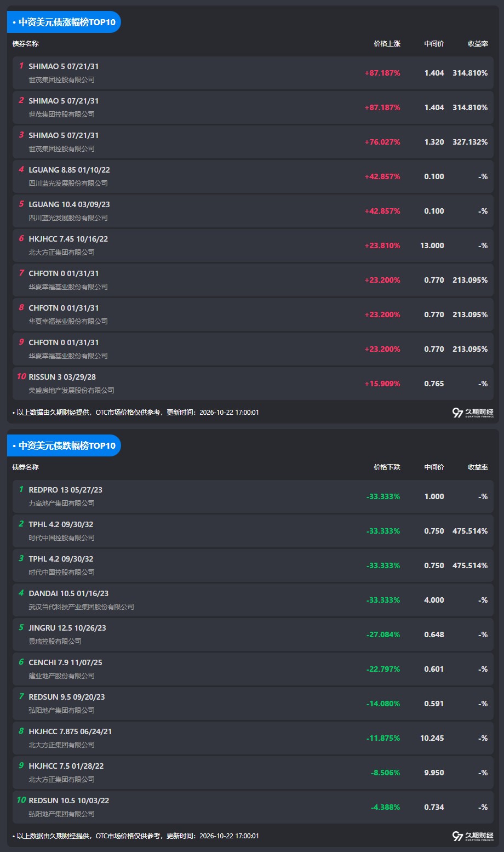Click the +15.909% price gain value
This screenshot has width=504, height=852.
(382, 384)
